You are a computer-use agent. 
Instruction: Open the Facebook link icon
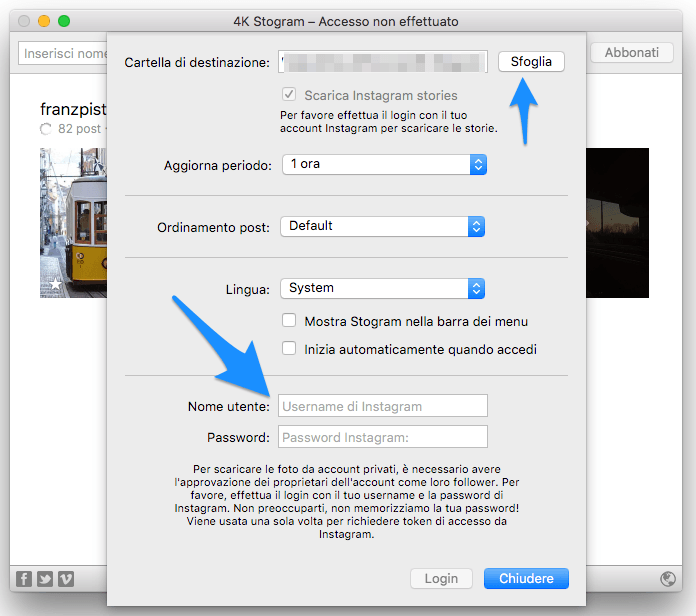click(x=24, y=578)
